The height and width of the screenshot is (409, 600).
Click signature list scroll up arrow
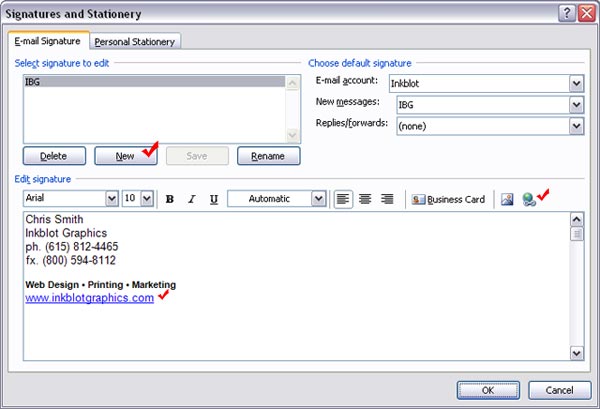[293, 83]
